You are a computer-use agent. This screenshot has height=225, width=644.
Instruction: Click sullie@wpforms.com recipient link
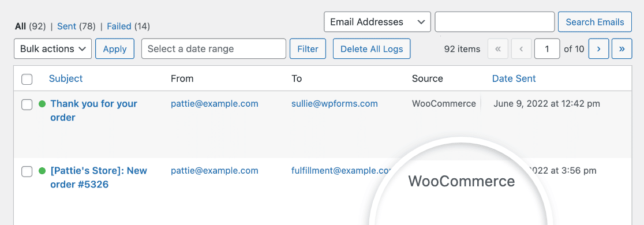coord(334,103)
